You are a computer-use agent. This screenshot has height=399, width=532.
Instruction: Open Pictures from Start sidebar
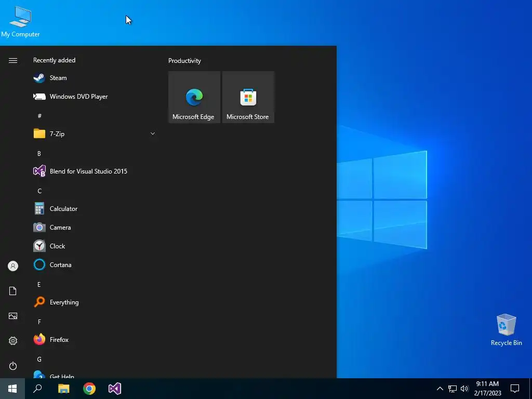[x=13, y=316]
